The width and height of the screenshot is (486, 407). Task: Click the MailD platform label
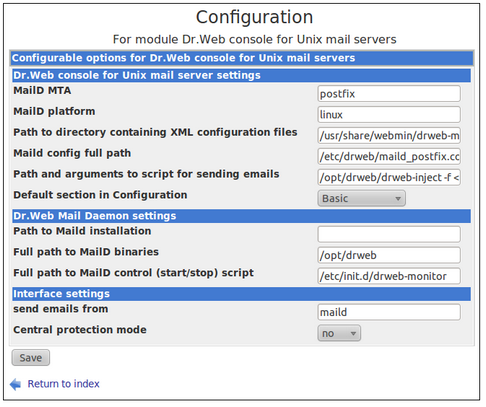point(54,111)
